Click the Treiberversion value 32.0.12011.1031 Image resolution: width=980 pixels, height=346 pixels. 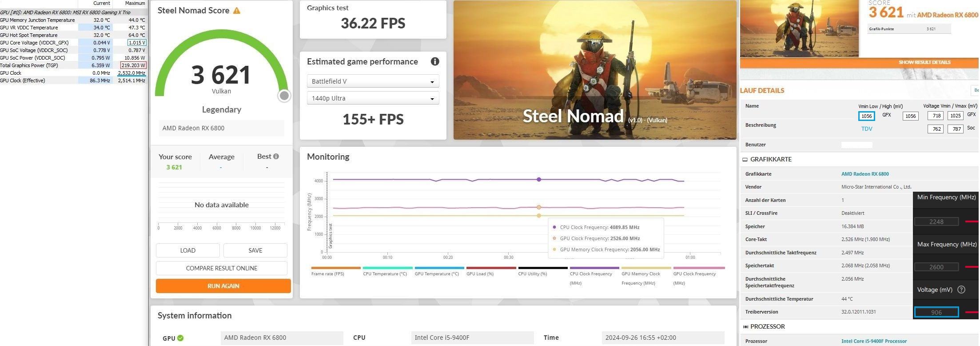pyautogui.click(x=858, y=312)
